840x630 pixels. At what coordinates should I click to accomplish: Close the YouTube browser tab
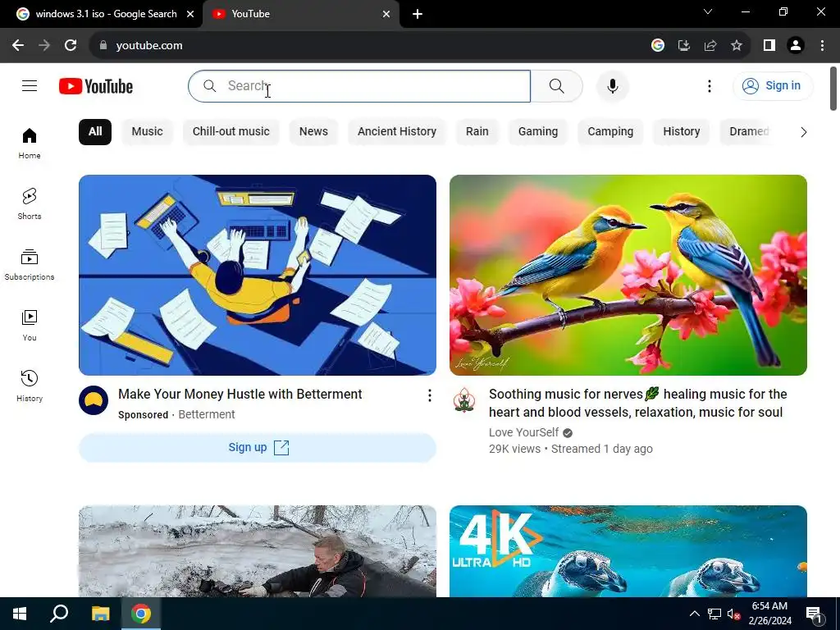(x=386, y=14)
